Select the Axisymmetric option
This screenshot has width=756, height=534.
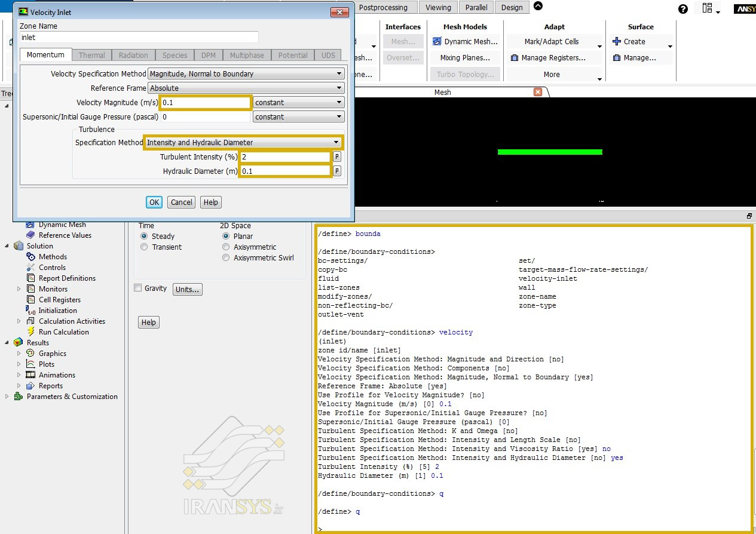[x=226, y=247]
